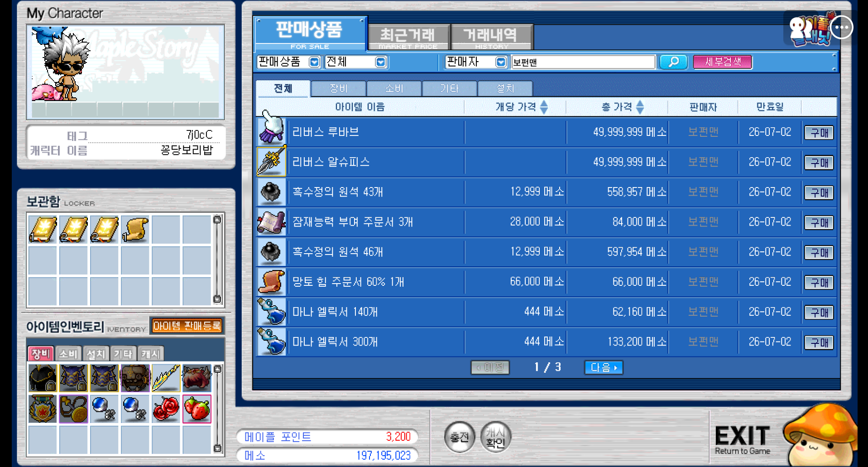Switch to the 거래내역 HISTORY tab
This screenshot has width=868, height=467.
[492, 37]
